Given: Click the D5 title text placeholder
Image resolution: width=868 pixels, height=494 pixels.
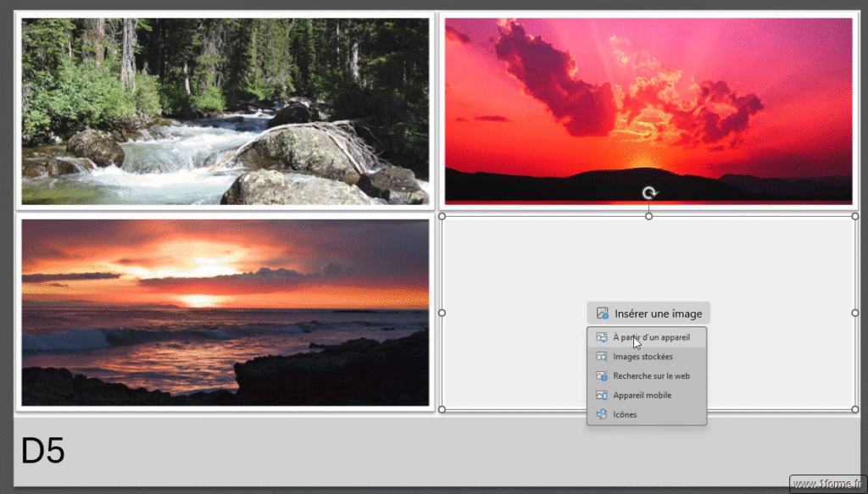Looking at the screenshot, I should 40,452.
